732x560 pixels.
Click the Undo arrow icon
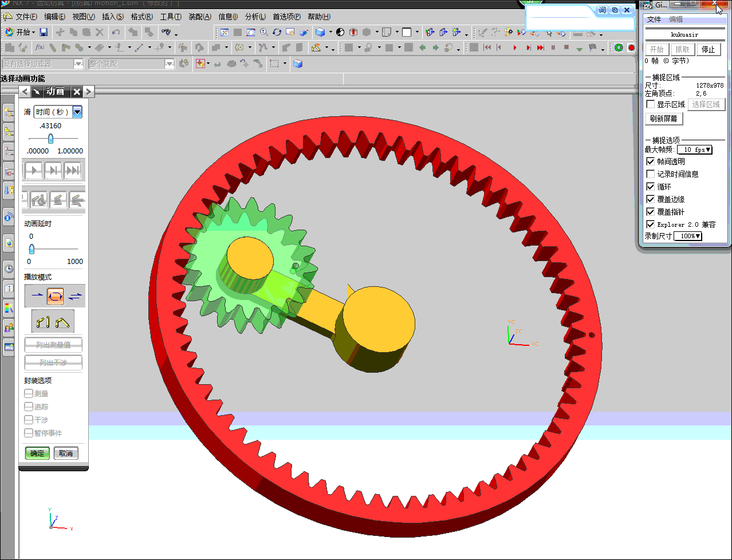[116, 32]
